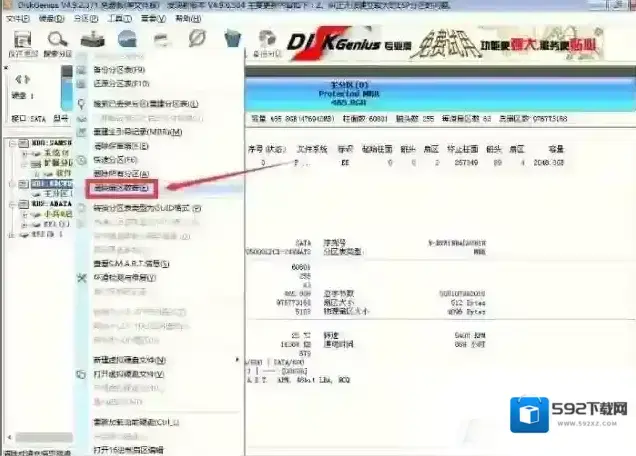Click the Recover Files toolbar icon
The image size is (636, 456).
tap(90, 41)
